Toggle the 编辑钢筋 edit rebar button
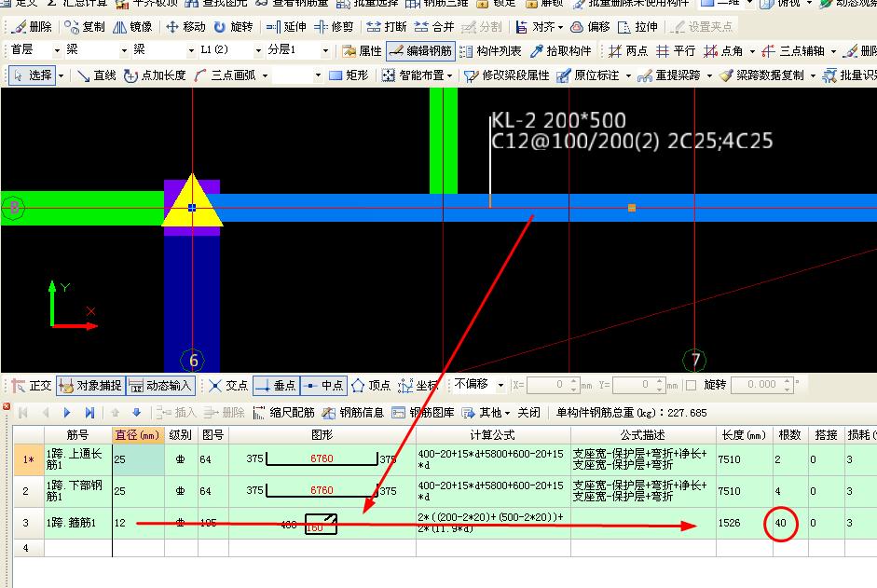The height and width of the screenshot is (588, 877). 420,51
